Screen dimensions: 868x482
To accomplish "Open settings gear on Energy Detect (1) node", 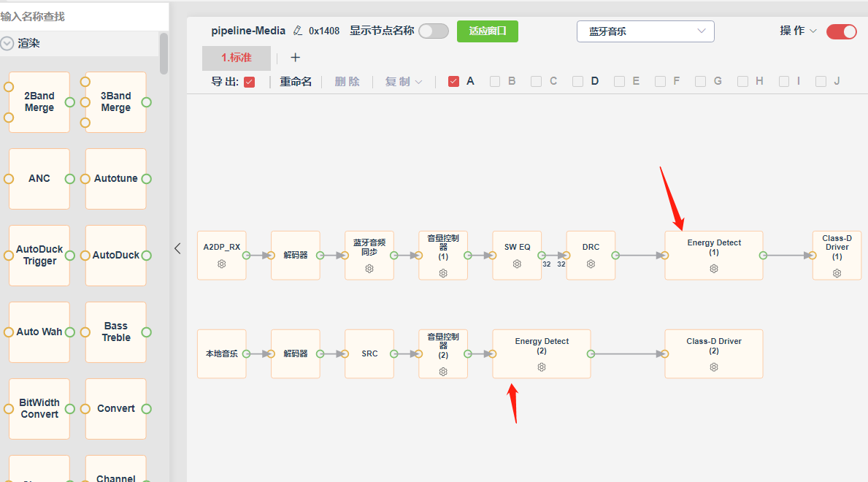I will tap(714, 269).
